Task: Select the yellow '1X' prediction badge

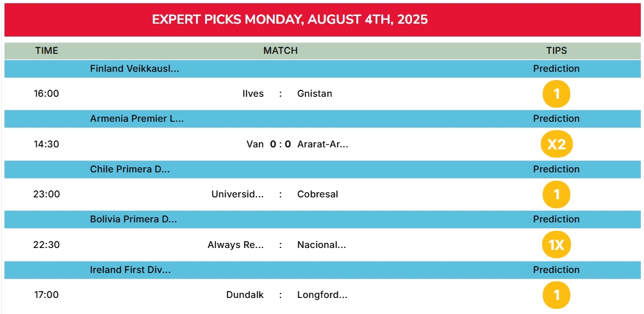Action: (x=556, y=245)
